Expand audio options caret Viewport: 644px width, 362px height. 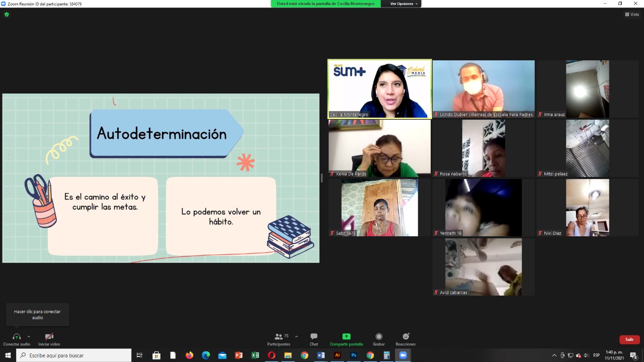[x=29, y=336]
